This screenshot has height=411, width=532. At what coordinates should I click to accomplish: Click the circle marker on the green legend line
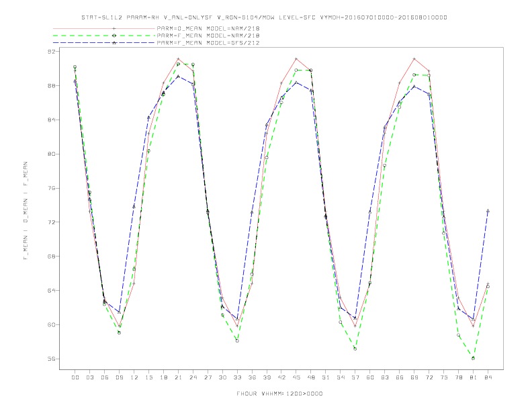tap(114, 36)
